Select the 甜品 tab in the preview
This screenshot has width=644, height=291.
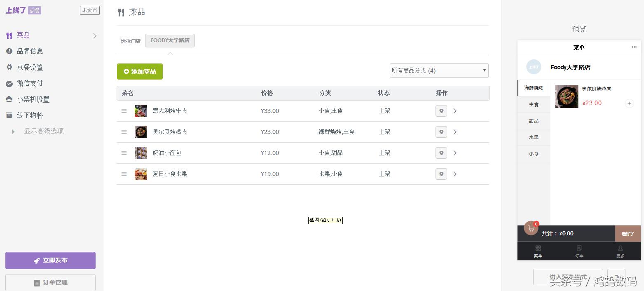click(534, 121)
